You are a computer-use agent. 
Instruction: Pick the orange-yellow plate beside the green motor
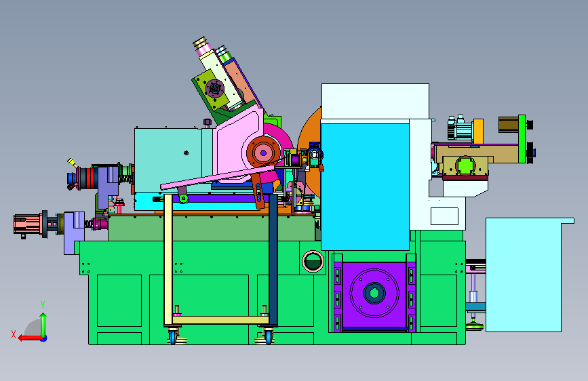tap(478, 132)
